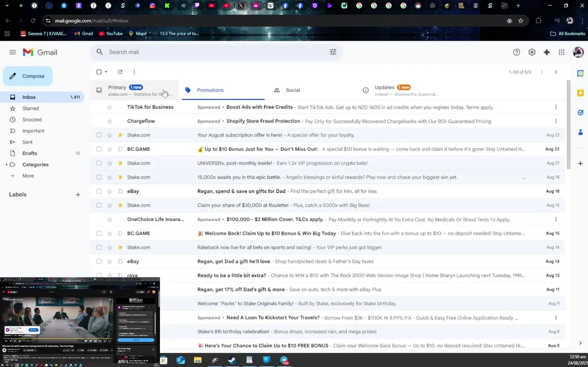Star the Chargeflow sponsored email
This screenshot has height=367, width=588.
[x=110, y=121]
